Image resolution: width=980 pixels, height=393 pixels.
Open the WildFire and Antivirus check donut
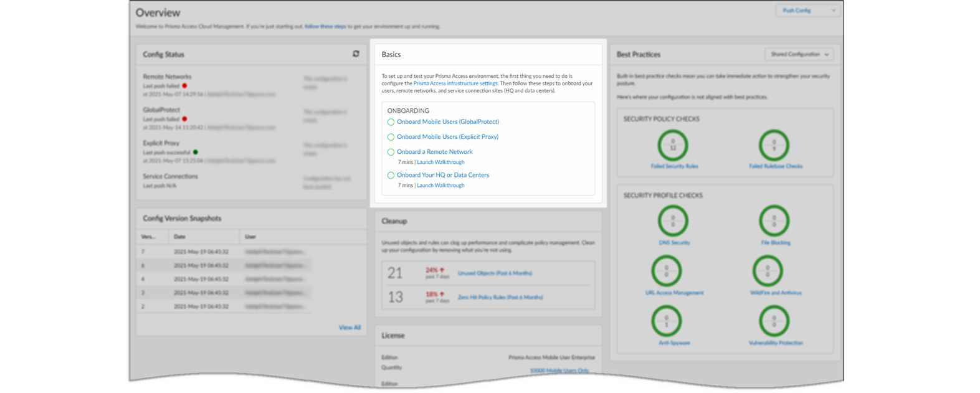[x=767, y=271]
